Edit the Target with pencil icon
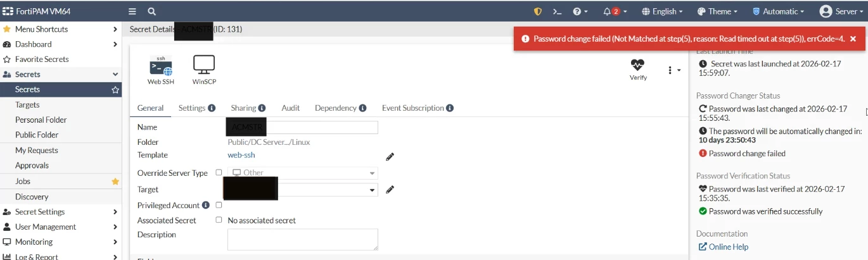The image size is (868, 260). tap(390, 189)
